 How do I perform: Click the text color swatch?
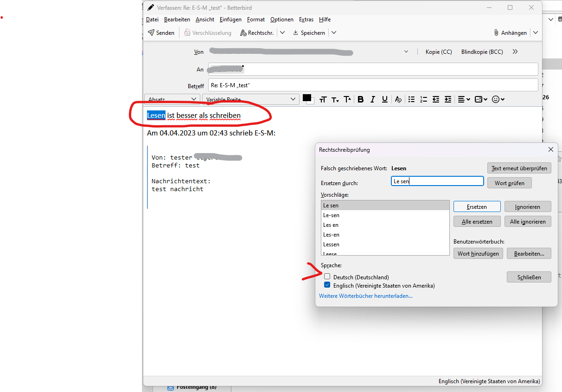tap(308, 99)
